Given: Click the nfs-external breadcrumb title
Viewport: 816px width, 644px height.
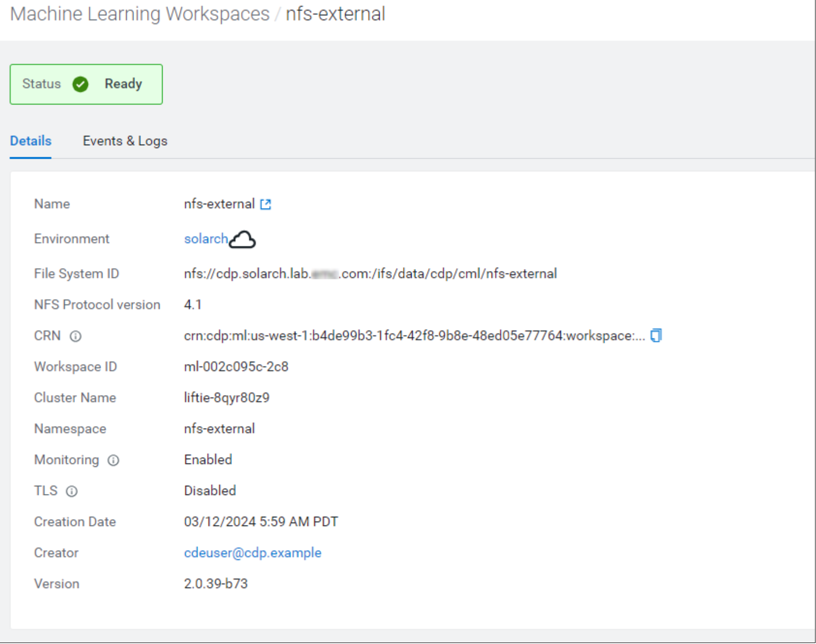Looking at the screenshot, I should pos(335,14).
